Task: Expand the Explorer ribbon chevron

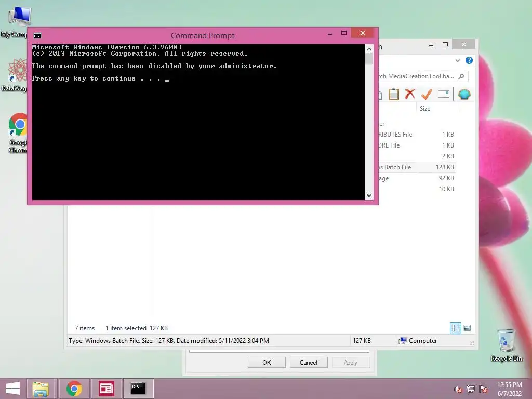Action: click(457, 60)
